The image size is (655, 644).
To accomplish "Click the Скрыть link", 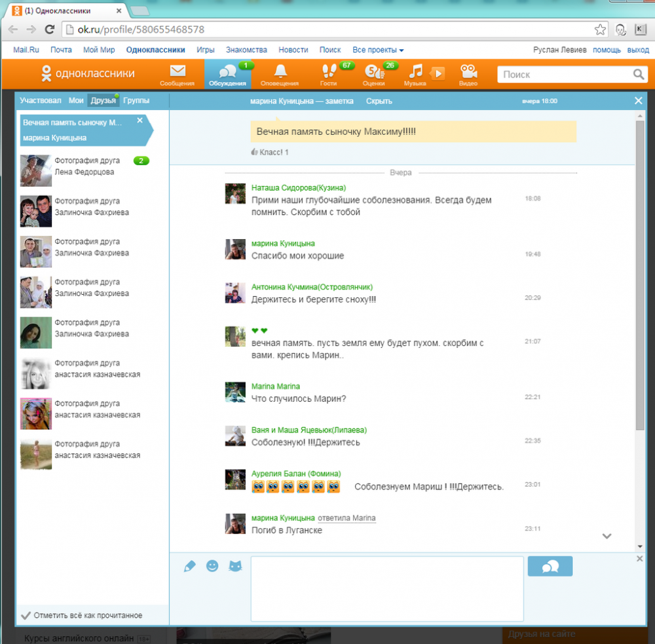I will pos(379,101).
